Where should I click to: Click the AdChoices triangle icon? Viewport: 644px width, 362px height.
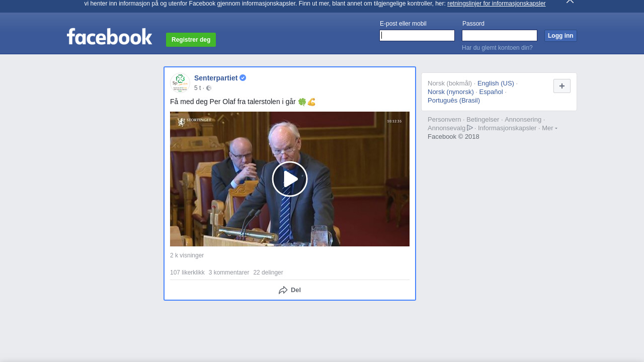470,128
